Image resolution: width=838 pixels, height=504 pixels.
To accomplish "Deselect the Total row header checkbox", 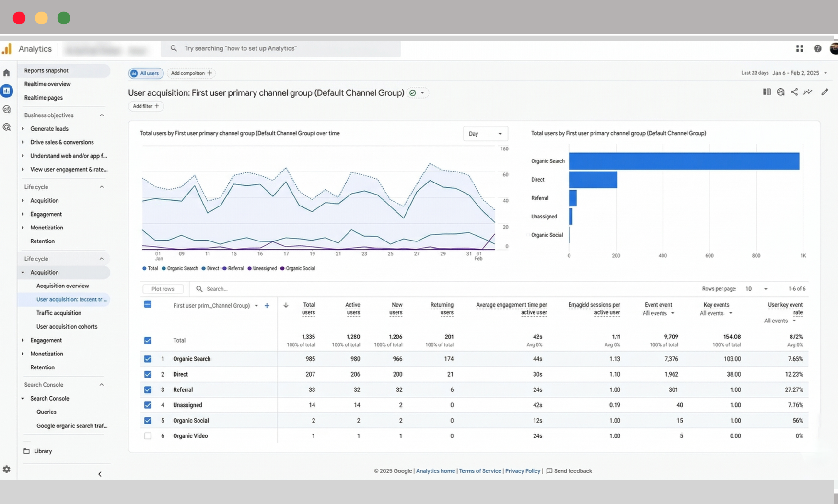I will (x=148, y=340).
